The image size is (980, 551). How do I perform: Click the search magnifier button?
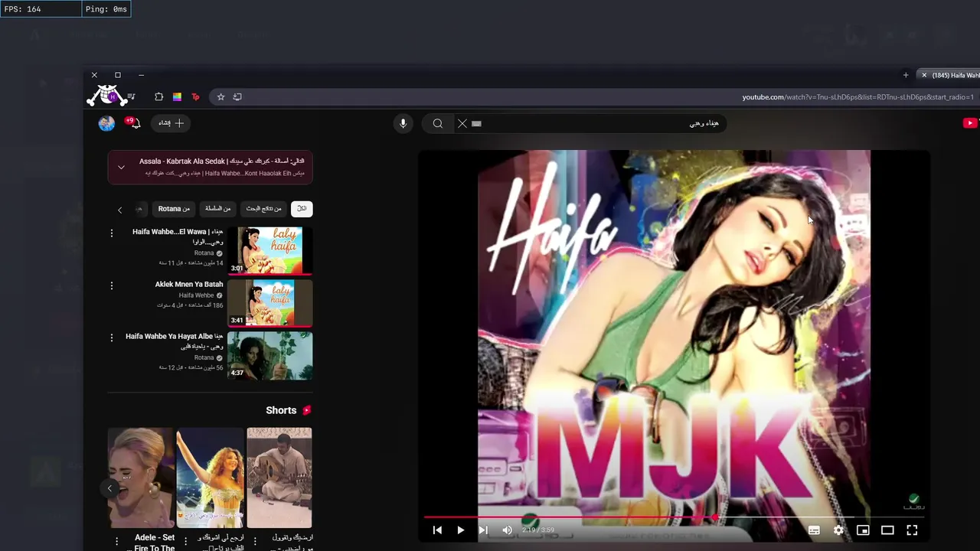click(x=437, y=123)
